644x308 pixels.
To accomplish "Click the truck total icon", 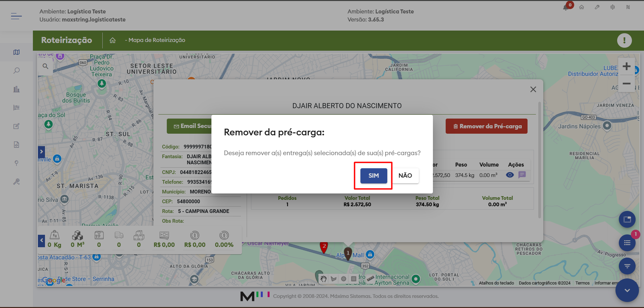I will point(119,235).
